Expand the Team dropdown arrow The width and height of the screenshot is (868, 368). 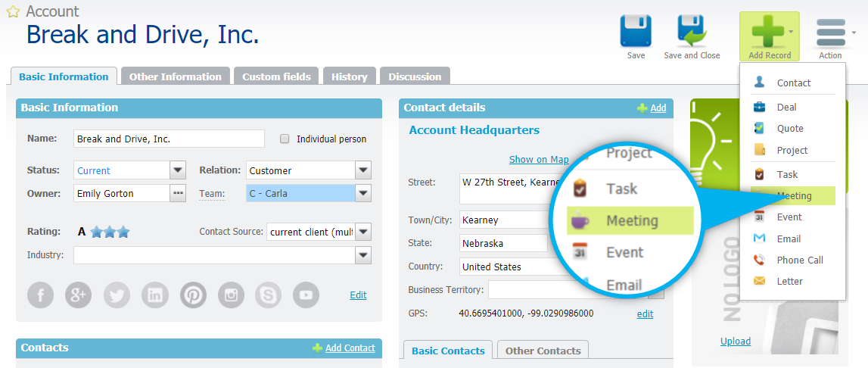pos(363,193)
